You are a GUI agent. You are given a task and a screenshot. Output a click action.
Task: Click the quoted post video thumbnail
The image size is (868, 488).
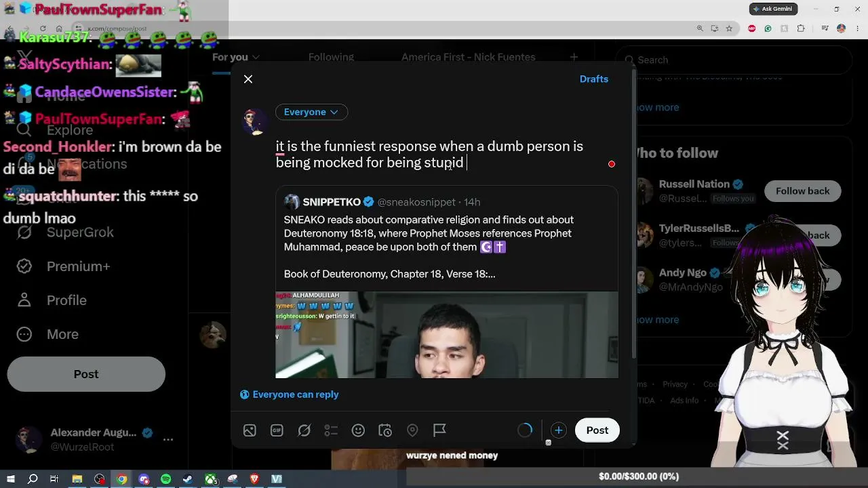[x=447, y=335]
